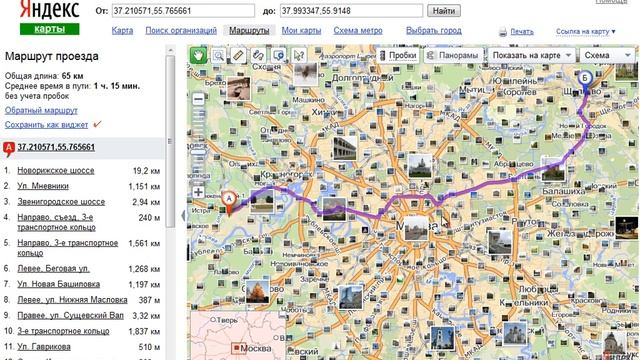Select step Правее, ул. Сущевский Вал

click(70, 316)
